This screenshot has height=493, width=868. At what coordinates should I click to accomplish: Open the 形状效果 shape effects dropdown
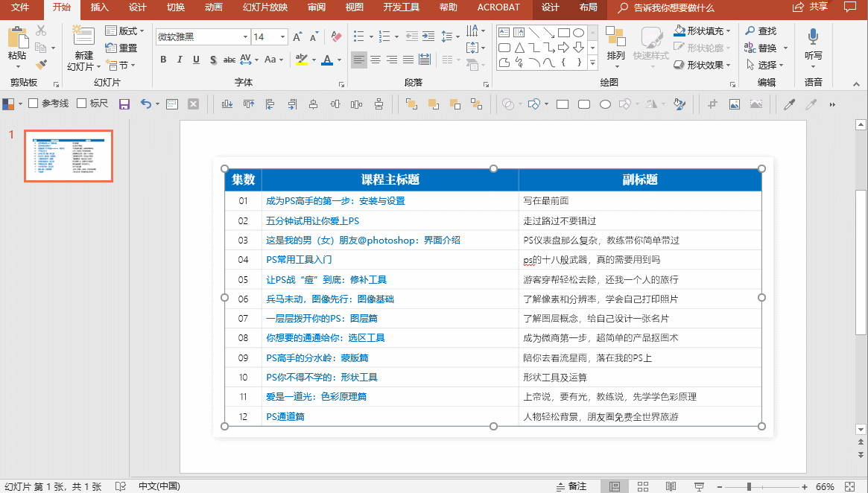pyautogui.click(x=727, y=65)
